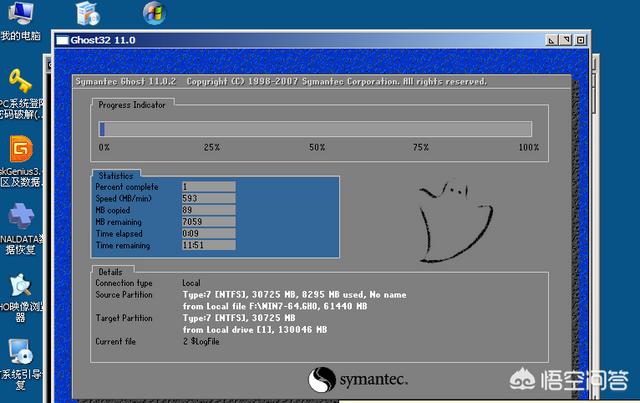Click the progress indicator bar

pos(315,129)
